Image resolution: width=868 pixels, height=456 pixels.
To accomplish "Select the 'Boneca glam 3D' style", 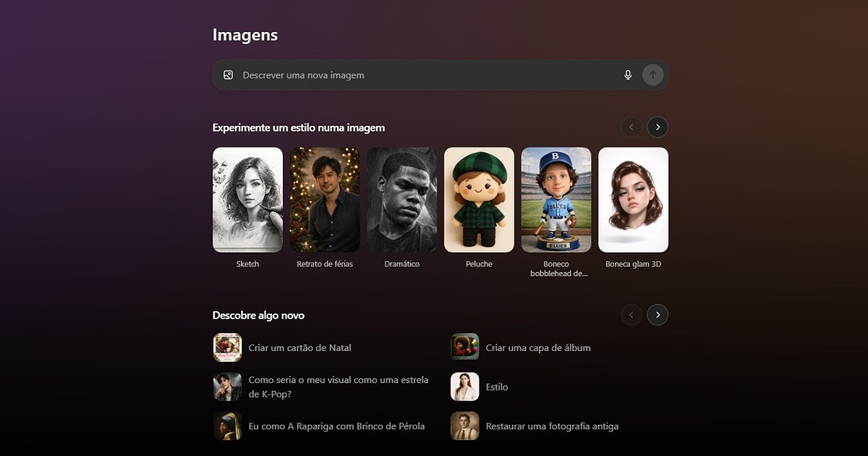I will 633,200.
